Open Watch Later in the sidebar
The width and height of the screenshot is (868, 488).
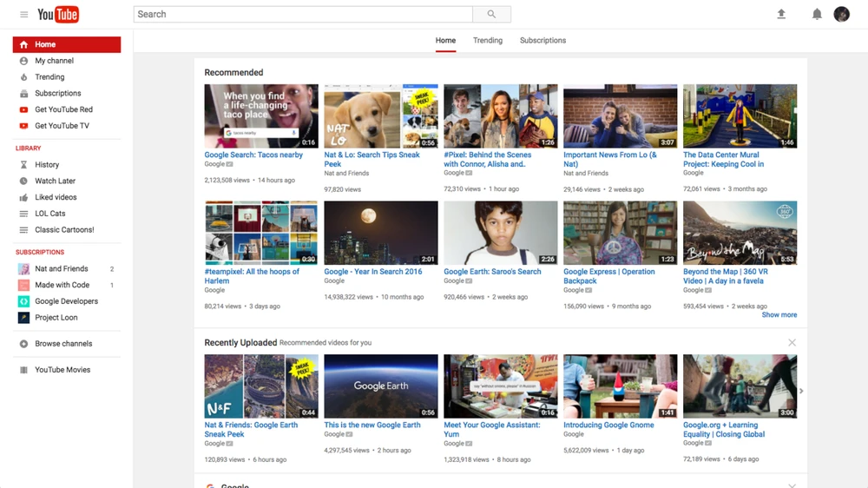tap(55, 181)
